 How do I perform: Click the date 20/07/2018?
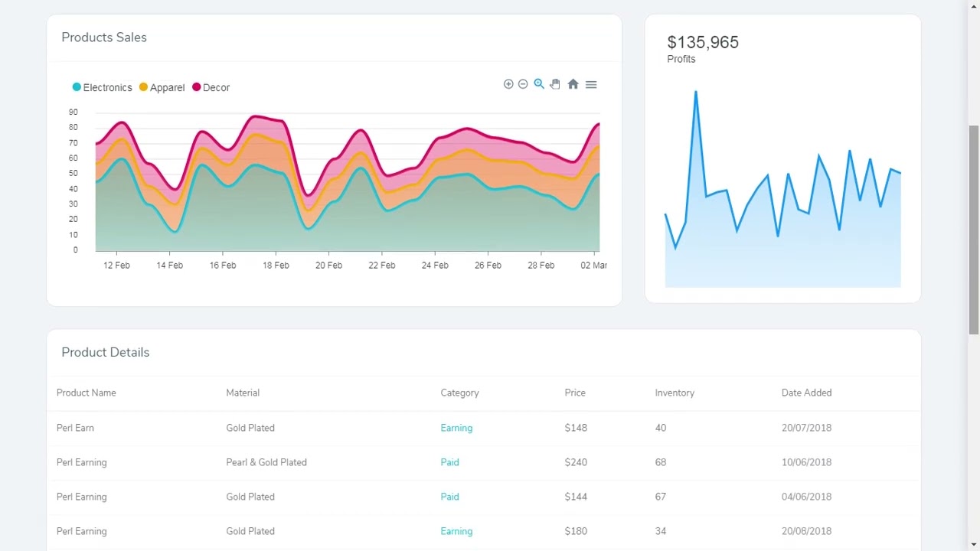tap(806, 428)
